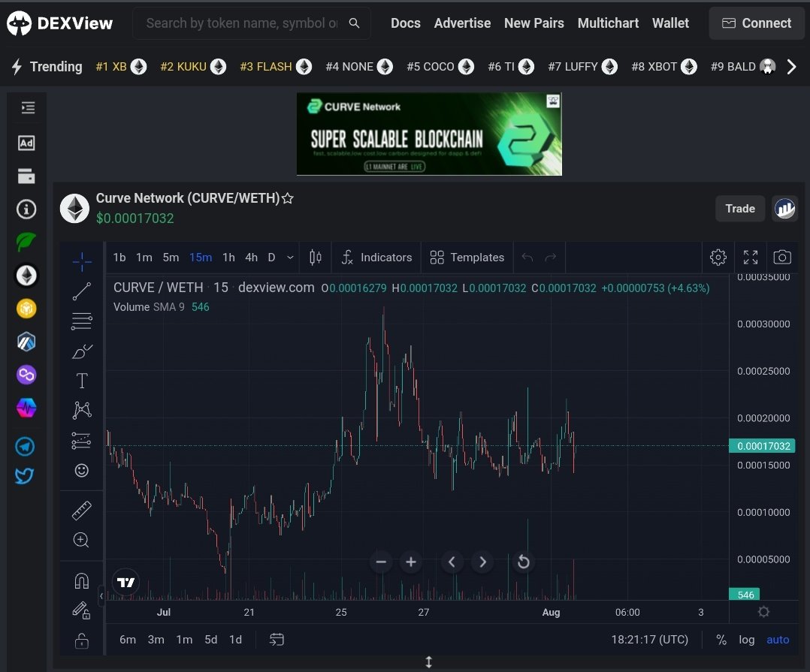The image size is (810, 672).
Task: Switch chart interval to 1b
Action: (x=119, y=257)
